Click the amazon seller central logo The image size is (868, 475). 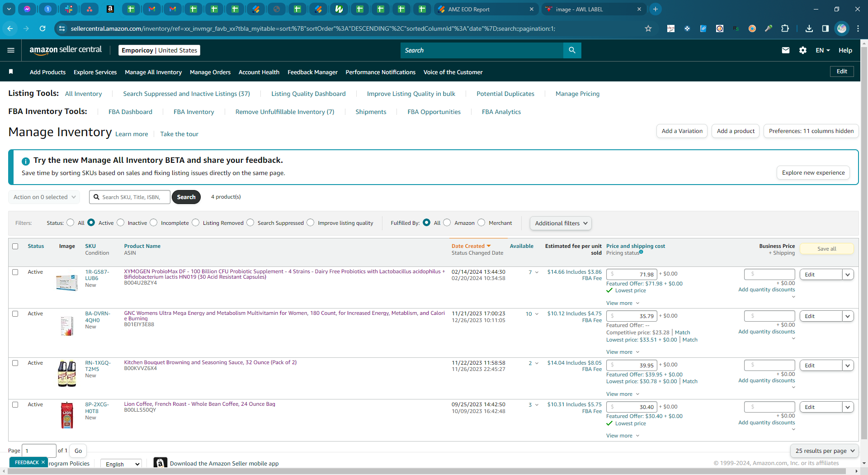66,50
